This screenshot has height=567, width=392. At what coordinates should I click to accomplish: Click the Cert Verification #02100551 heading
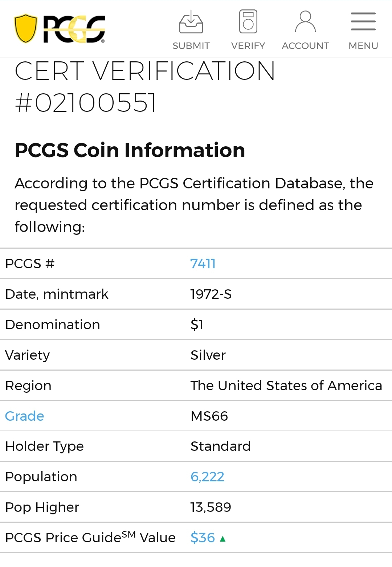coord(145,86)
